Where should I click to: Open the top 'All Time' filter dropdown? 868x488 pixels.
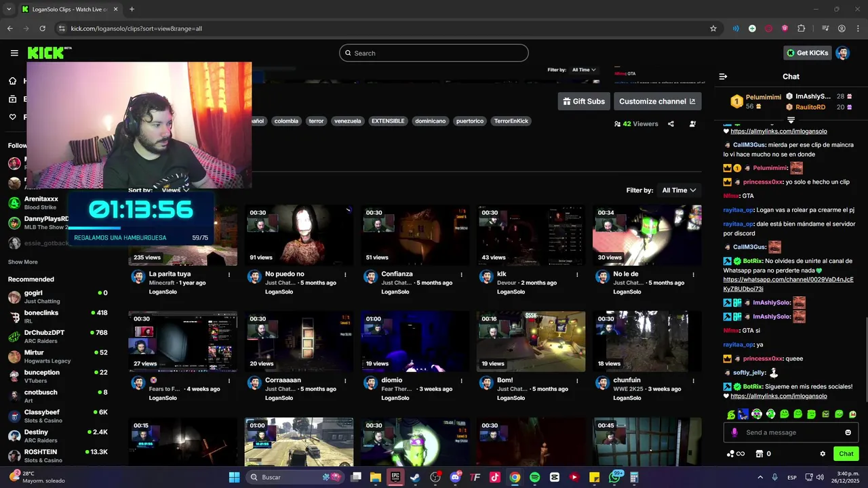coord(584,70)
